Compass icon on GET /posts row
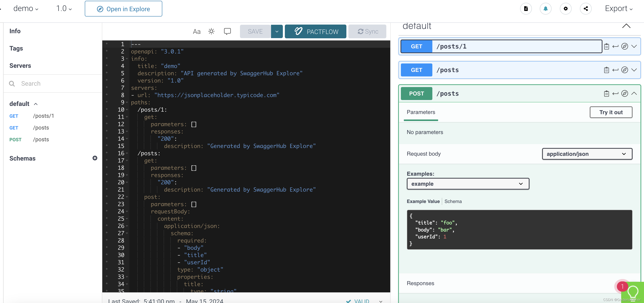 (x=625, y=70)
